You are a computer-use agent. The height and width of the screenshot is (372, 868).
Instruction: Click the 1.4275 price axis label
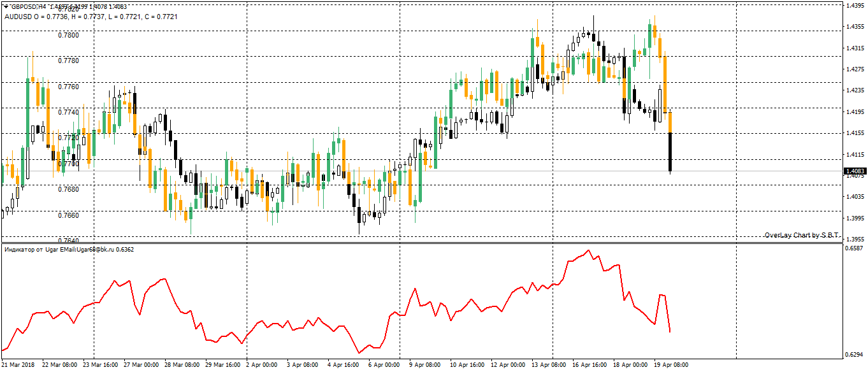(854, 69)
